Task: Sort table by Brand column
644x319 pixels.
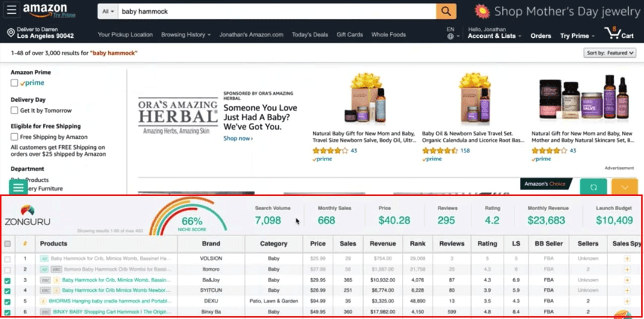Action: 211,243
